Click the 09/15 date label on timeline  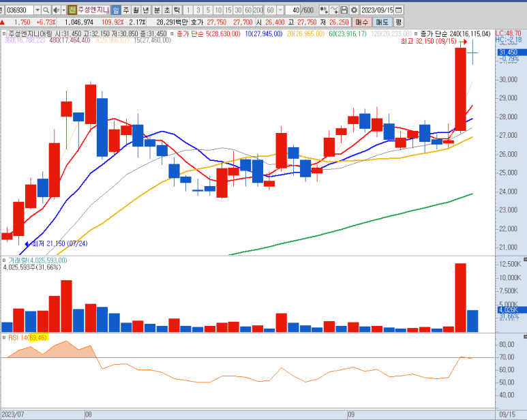[507, 415]
